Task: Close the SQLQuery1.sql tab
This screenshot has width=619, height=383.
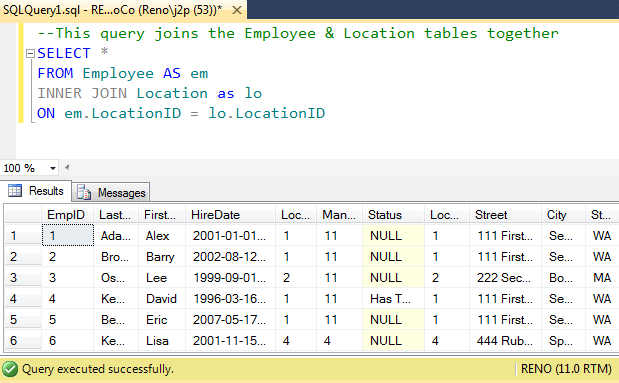Action: pyautogui.click(x=236, y=10)
